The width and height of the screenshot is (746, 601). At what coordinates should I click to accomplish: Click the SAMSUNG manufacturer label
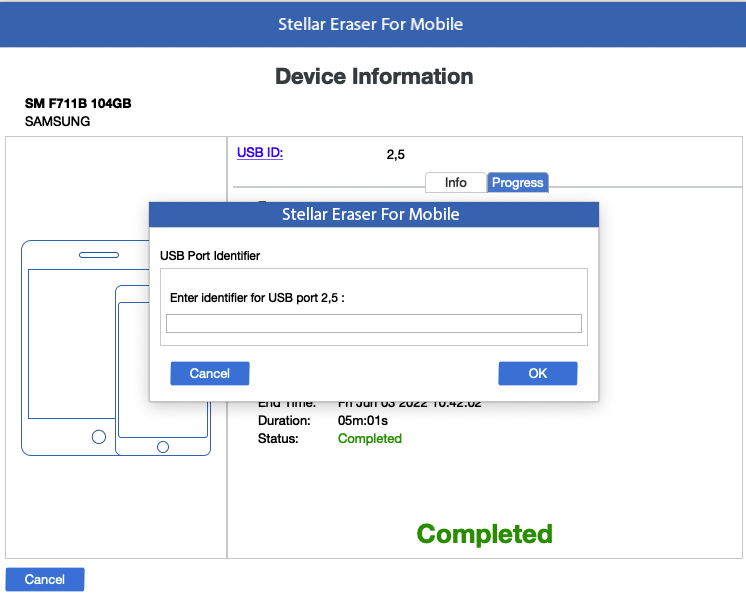click(58, 121)
